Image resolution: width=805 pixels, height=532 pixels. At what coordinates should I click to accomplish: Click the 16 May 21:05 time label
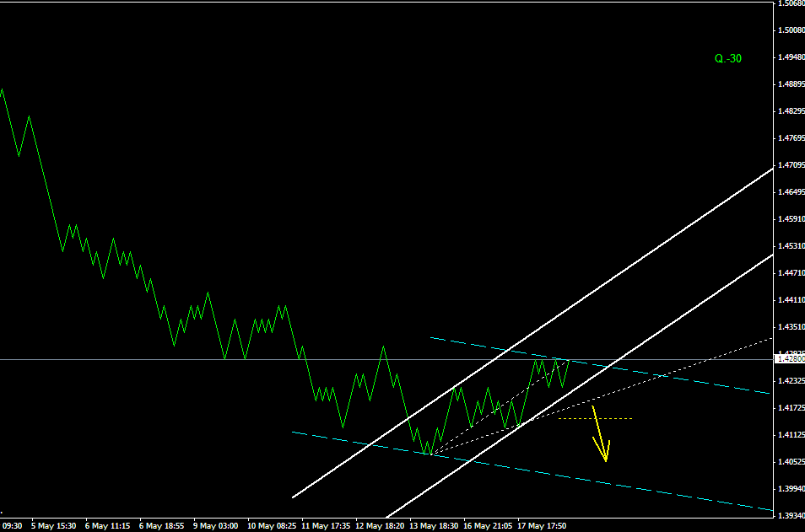coord(488,526)
